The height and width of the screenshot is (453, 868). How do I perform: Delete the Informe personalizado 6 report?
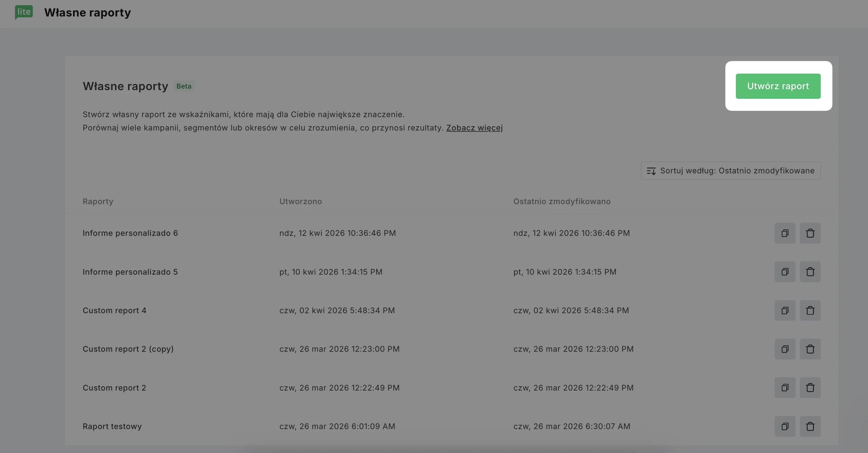click(810, 233)
